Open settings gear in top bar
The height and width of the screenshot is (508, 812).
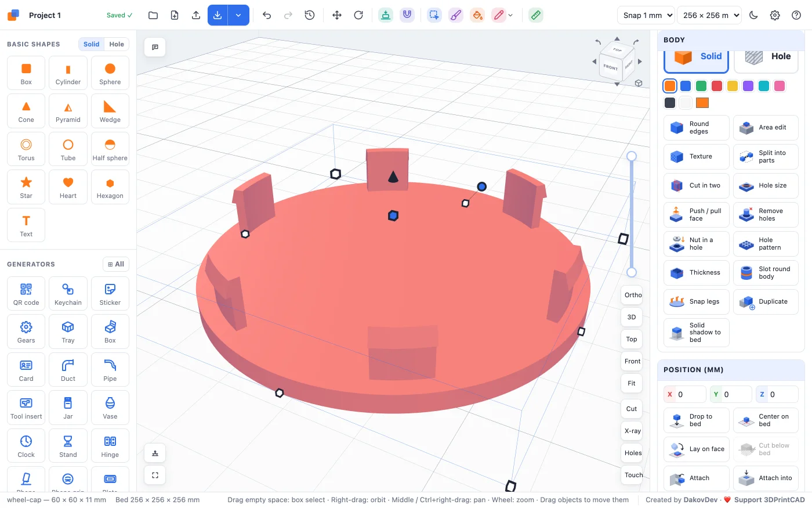pyautogui.click(x=775, y=15)
